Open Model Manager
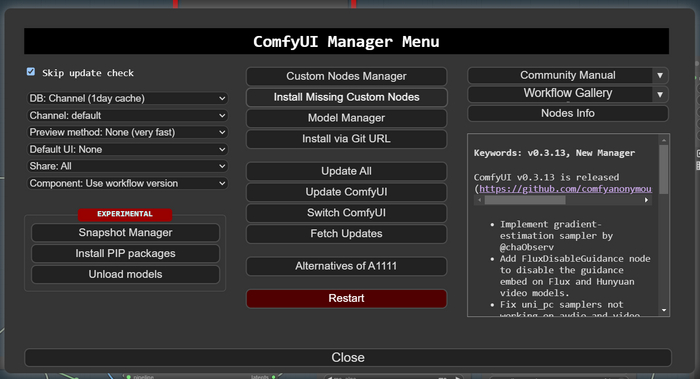This screenshot has height=379, width=700. tap(346, 118)
